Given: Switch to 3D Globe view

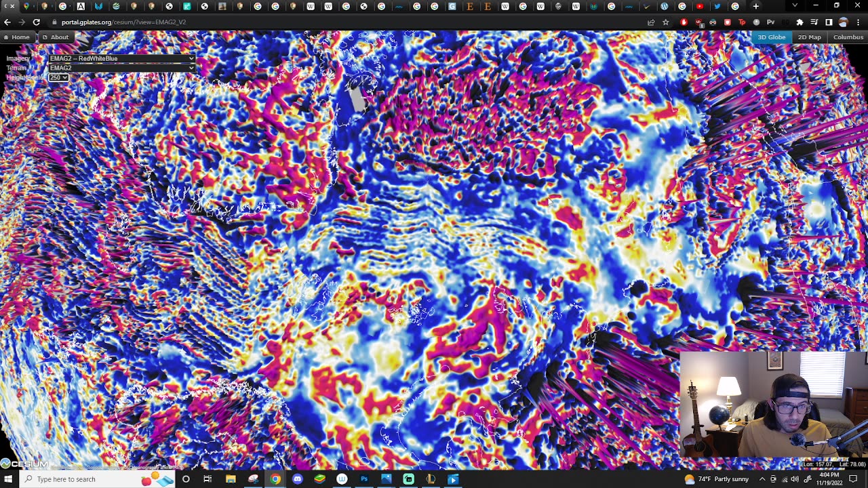Looking at the screenshot, I should click(772, 37).
